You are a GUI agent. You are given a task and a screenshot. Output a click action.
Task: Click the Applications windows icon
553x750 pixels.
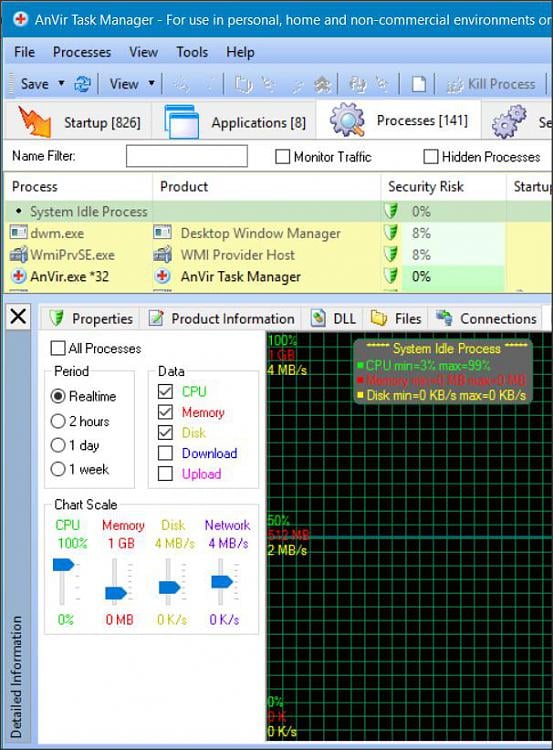[181, 121]
